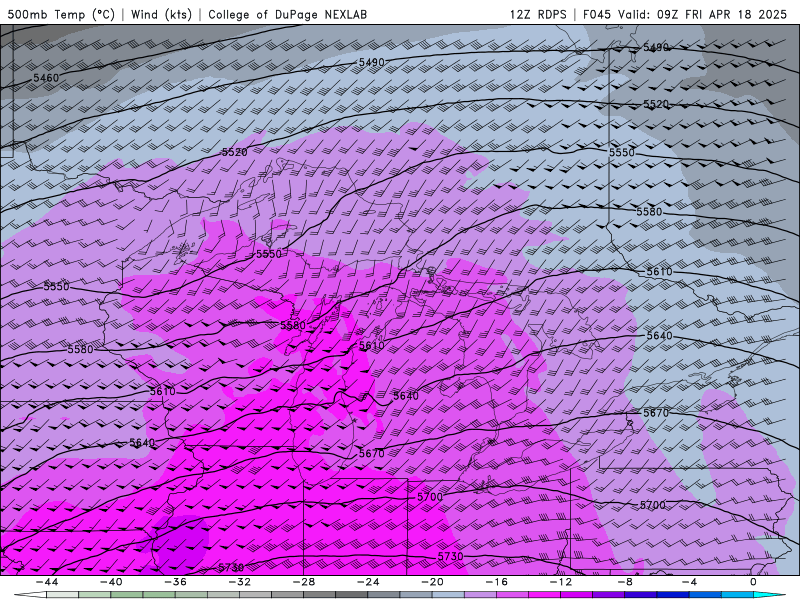Click the -20 temperature scale label
Viewport: 800px width, 600px height.
pyautogui.click(x=432, y=582)
